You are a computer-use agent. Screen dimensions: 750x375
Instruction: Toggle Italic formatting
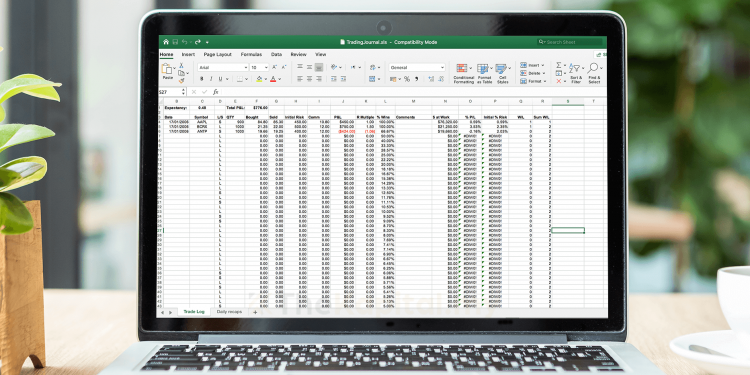(211, 79)
